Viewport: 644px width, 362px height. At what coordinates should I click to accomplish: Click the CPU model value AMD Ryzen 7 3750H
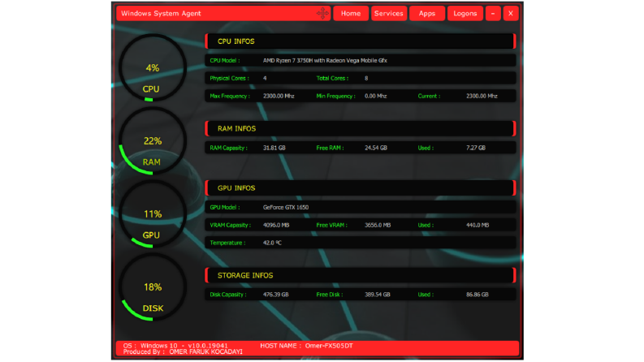tap(325, 60)
